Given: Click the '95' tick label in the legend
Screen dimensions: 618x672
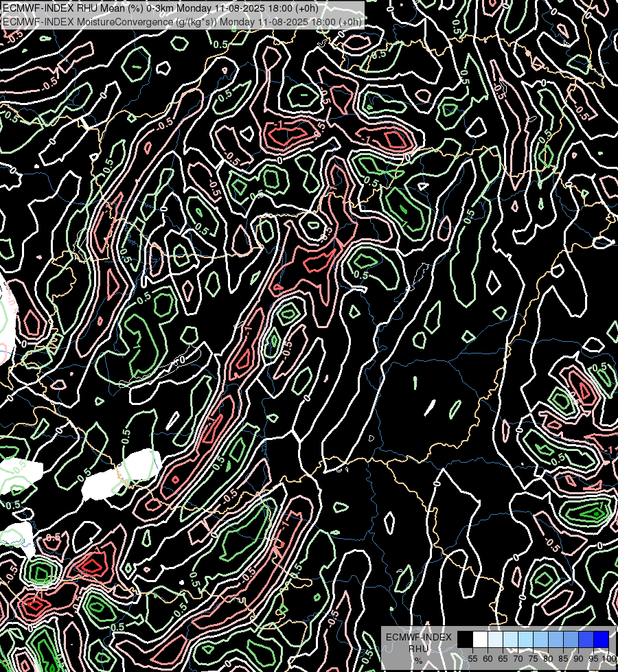Looking at the screenshot, I should [x=593, y=659].
